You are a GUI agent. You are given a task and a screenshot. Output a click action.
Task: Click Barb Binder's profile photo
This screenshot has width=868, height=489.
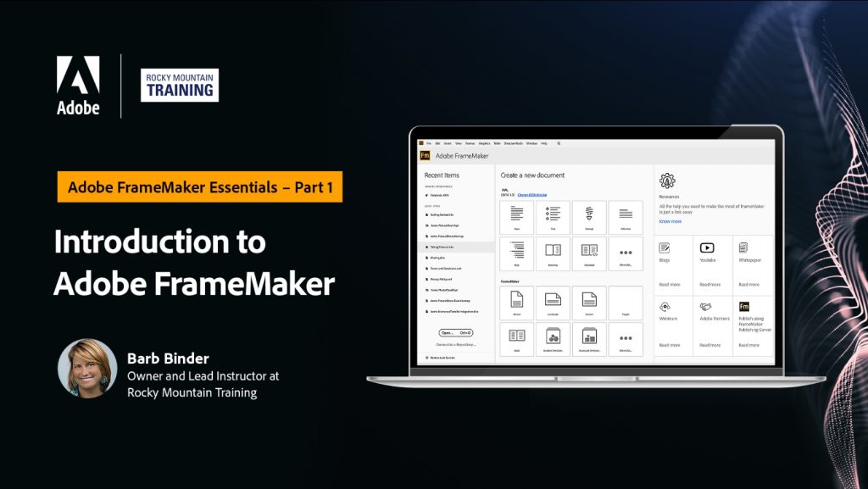click(x=87, y=369)
